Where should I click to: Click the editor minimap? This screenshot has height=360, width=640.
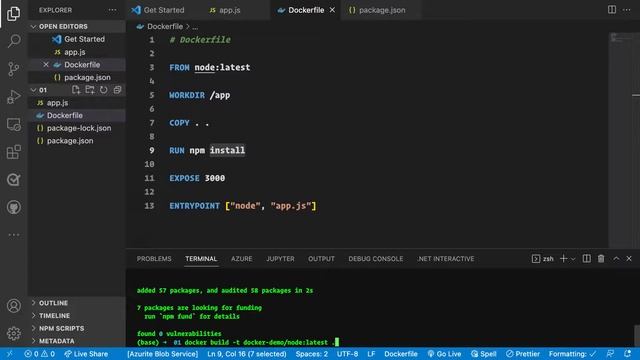[620, 139]
